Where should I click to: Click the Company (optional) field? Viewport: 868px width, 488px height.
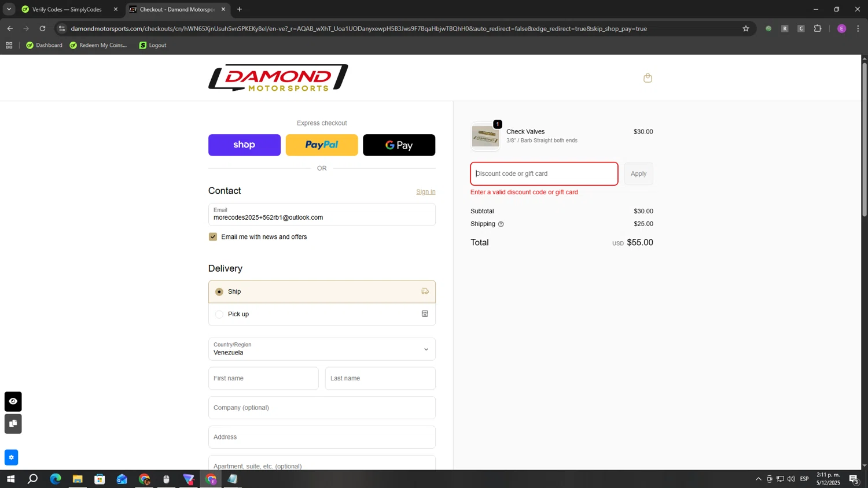(x=322, y=408)
